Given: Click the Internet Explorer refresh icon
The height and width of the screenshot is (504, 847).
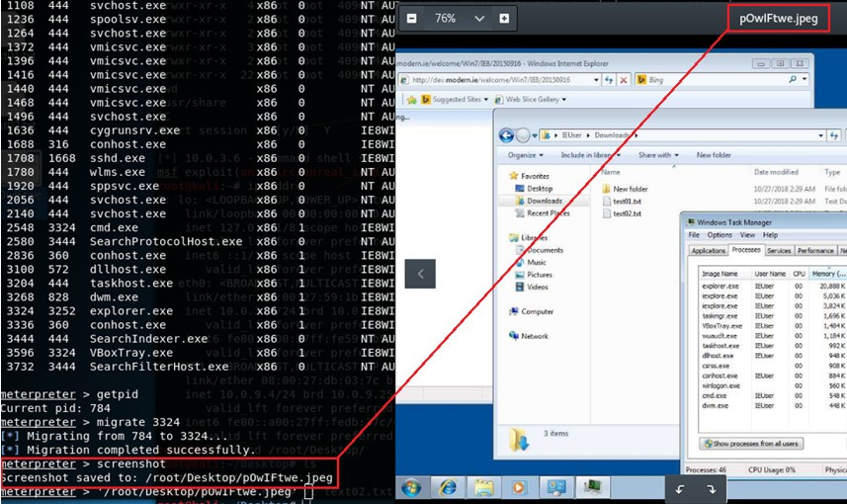Looking at the screenshot, I should click(609, 80).
